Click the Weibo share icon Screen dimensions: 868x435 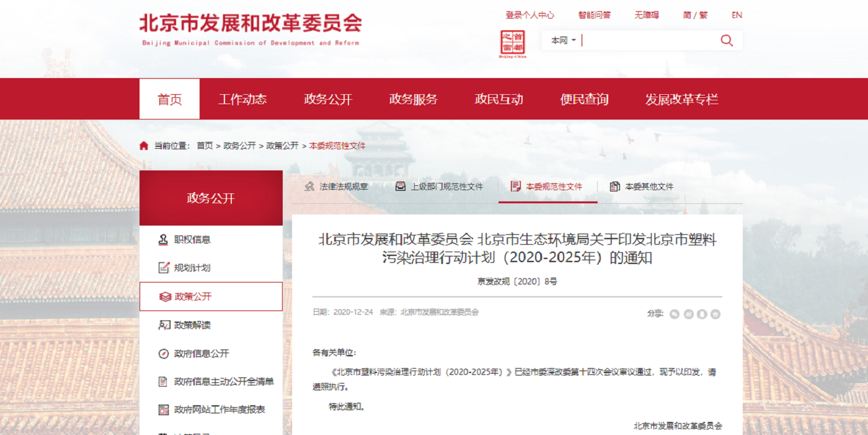(x=689, y=314)
